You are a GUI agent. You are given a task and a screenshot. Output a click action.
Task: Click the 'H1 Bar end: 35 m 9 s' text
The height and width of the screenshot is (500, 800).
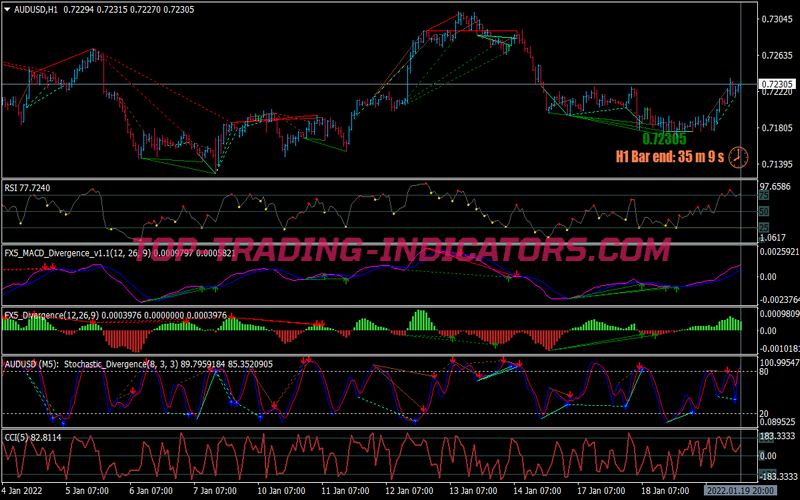coord(670,157)
